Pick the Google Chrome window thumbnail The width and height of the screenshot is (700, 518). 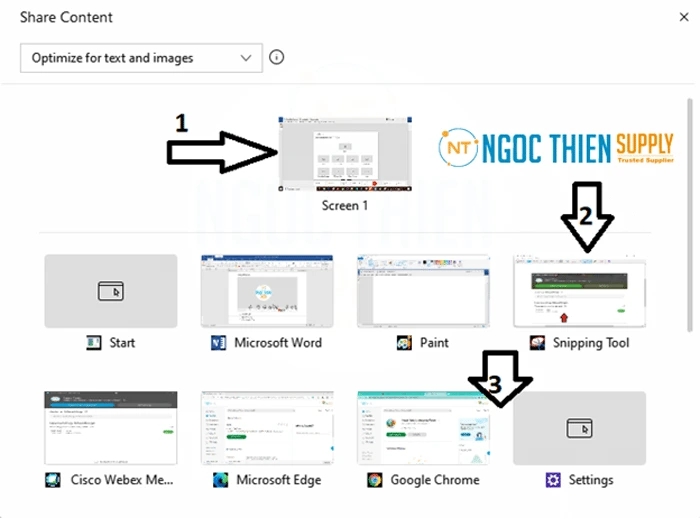click(x=423, y=428)
